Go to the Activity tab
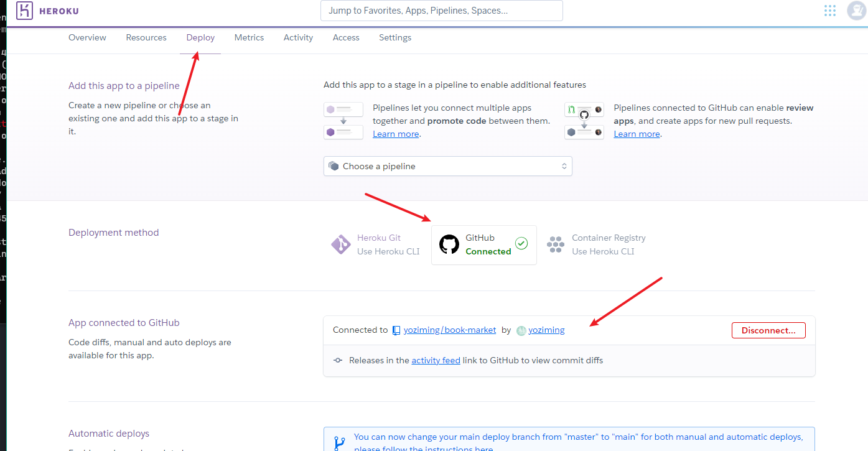The width and height of the screenshot is (868, 451). tap(298, 37)
